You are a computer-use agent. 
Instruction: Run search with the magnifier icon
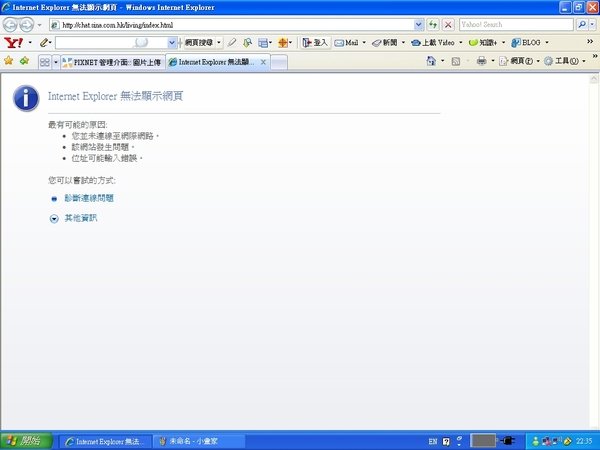[x=582, y=24]
